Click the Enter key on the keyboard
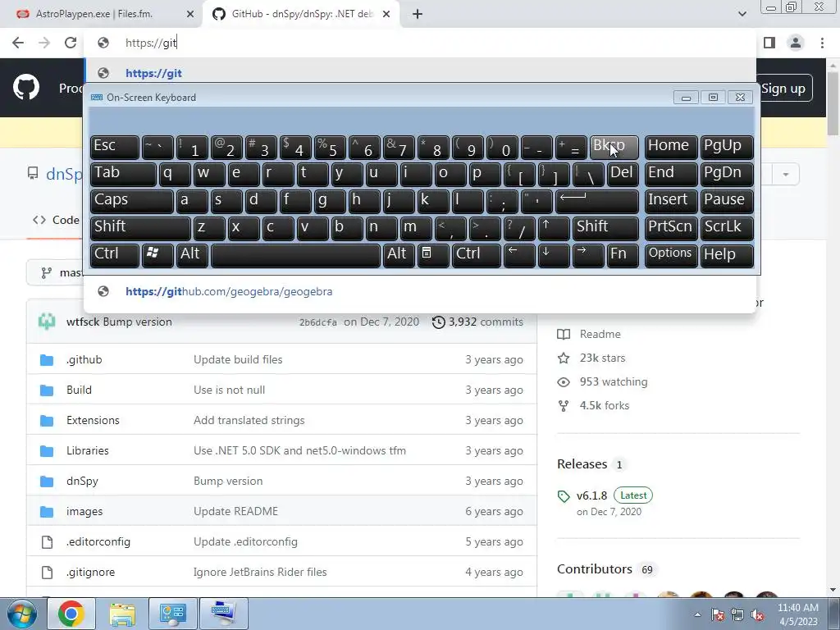Image resolution: width=840 pixels, height=630 pixels. tap(597, 201)
